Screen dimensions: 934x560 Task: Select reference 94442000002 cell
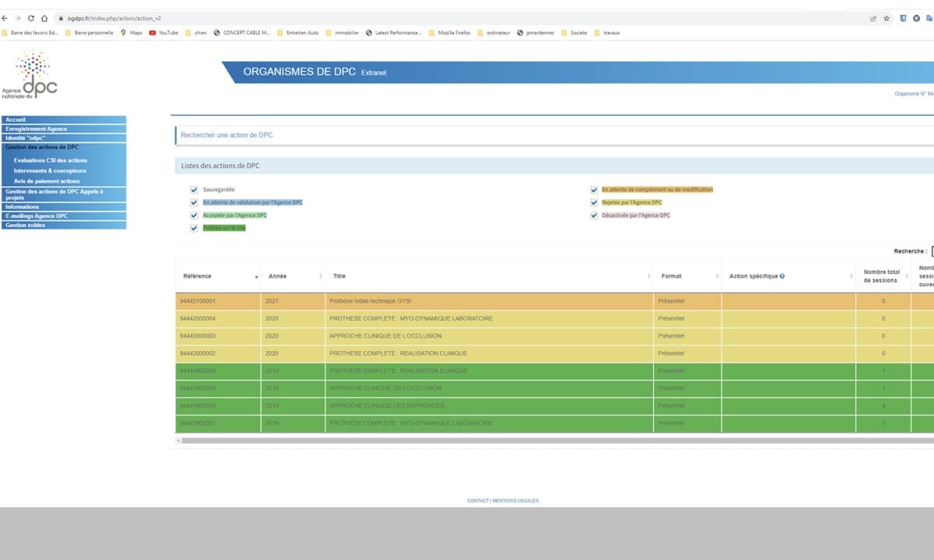(218, 353)
